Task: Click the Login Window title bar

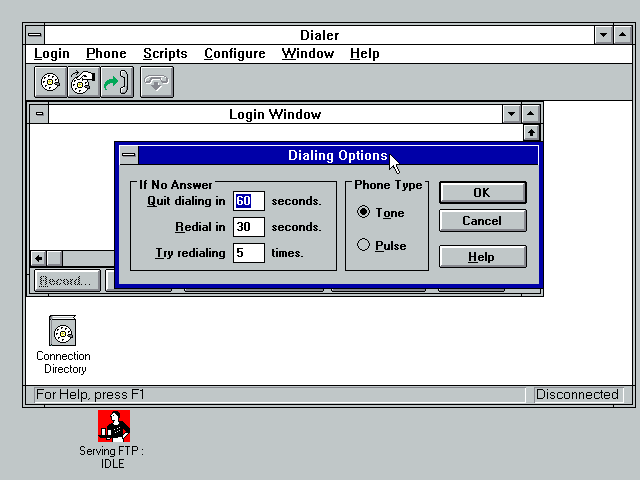Action: point(276,114)
